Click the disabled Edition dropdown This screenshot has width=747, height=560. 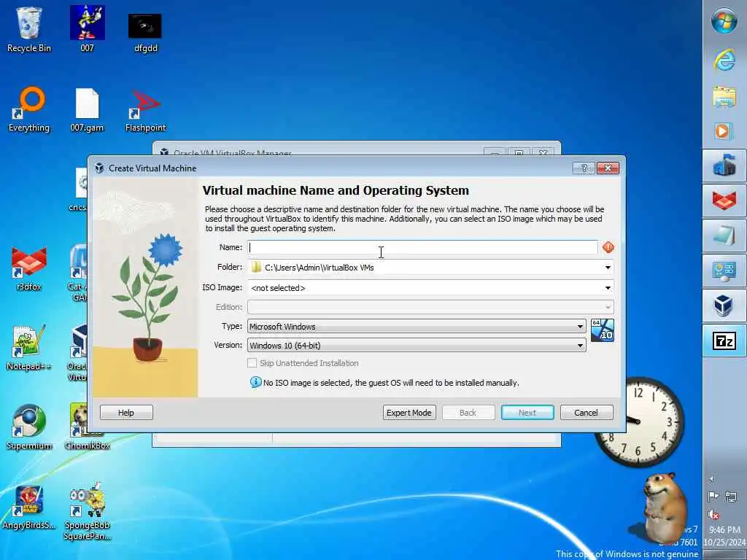pyautogui.click(x=430, y=307)
